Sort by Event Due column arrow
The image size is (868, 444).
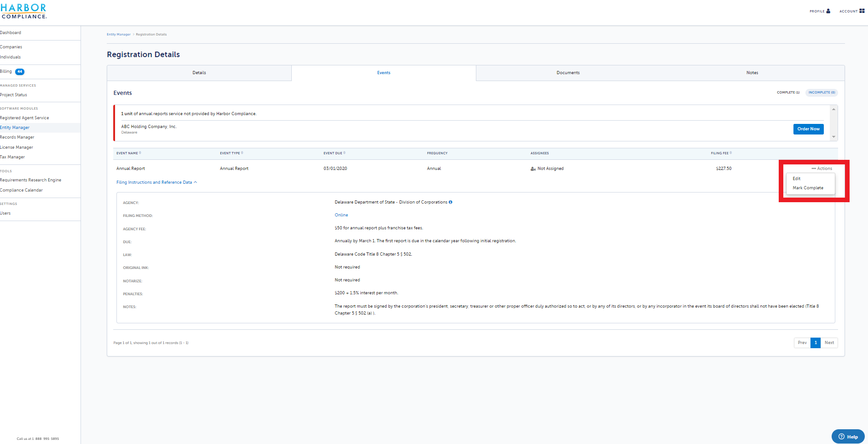point(344,153)
